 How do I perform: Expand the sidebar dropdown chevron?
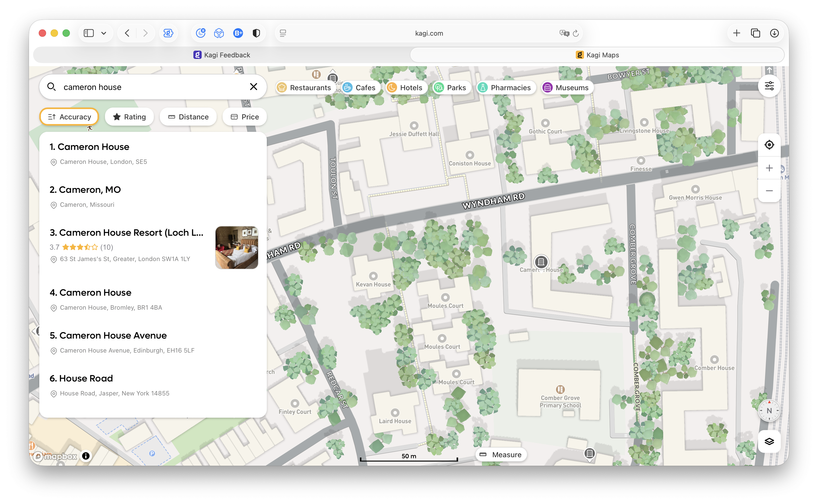tap(104, 33)
